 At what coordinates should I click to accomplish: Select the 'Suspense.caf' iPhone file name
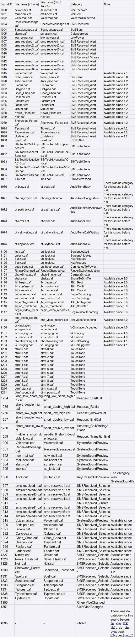click(x=25, y=581)
